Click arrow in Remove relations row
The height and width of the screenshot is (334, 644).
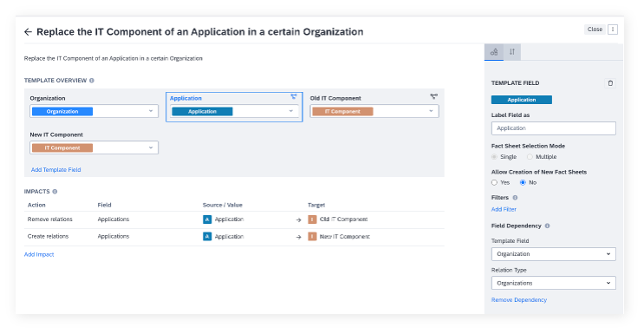pyautogui.click(x=298, y=220)
